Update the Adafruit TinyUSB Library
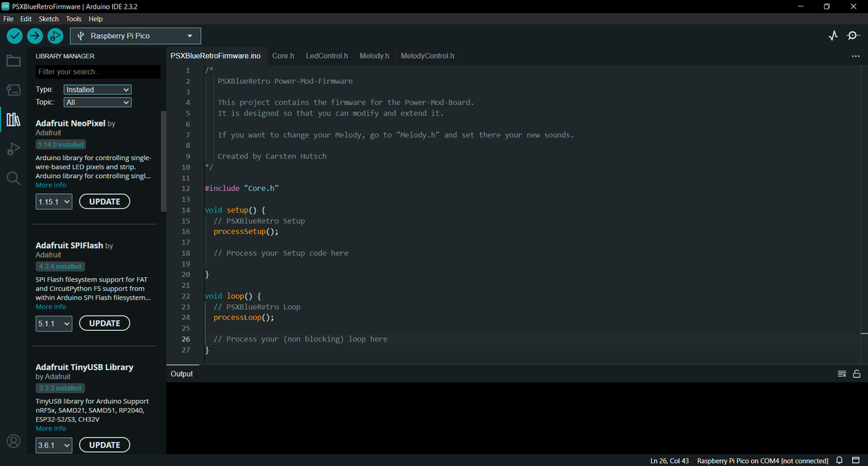The image size is (868, 466). tap(105, 445)
